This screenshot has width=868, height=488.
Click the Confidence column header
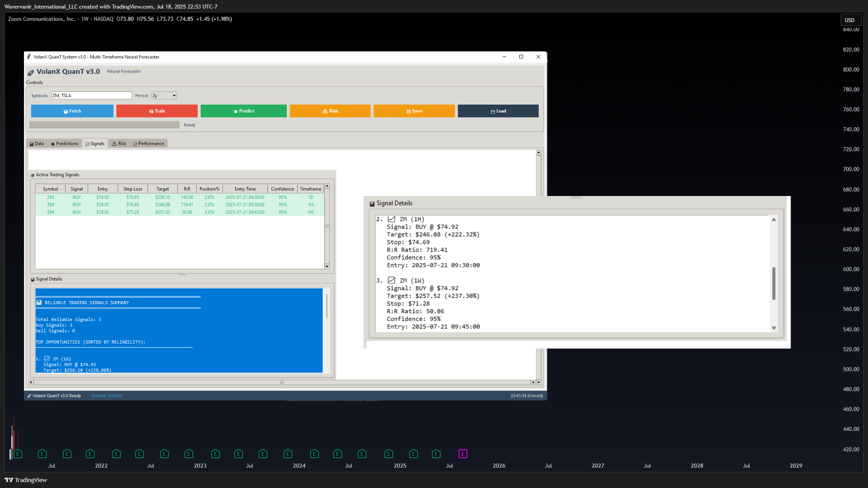coord(283,189)
